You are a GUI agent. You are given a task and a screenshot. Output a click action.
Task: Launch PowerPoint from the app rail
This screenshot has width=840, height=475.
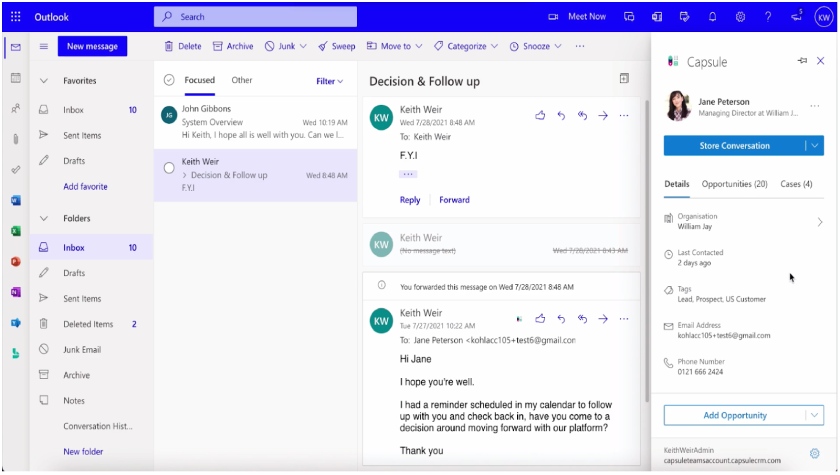16,261
